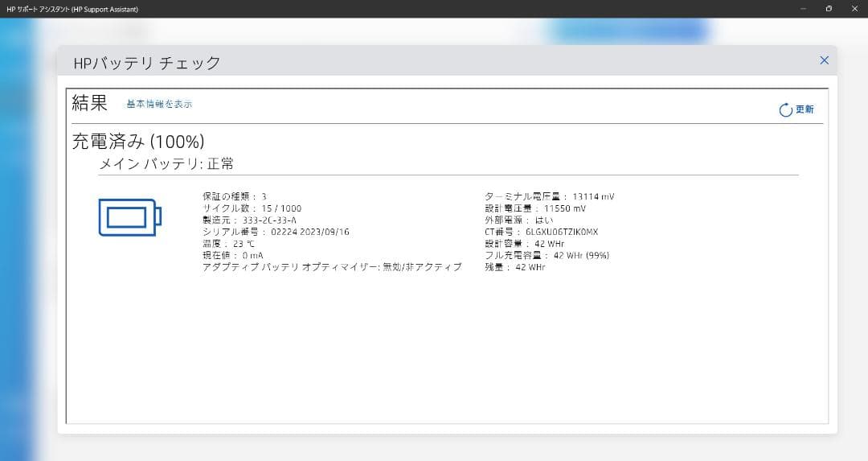Open the 基本情報を表示 link
The image size is (868, 461).
pos(159,104)
